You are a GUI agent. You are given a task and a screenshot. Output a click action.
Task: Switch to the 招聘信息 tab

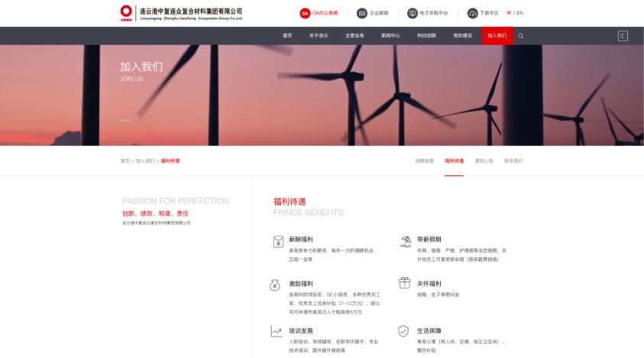(424, 161)
